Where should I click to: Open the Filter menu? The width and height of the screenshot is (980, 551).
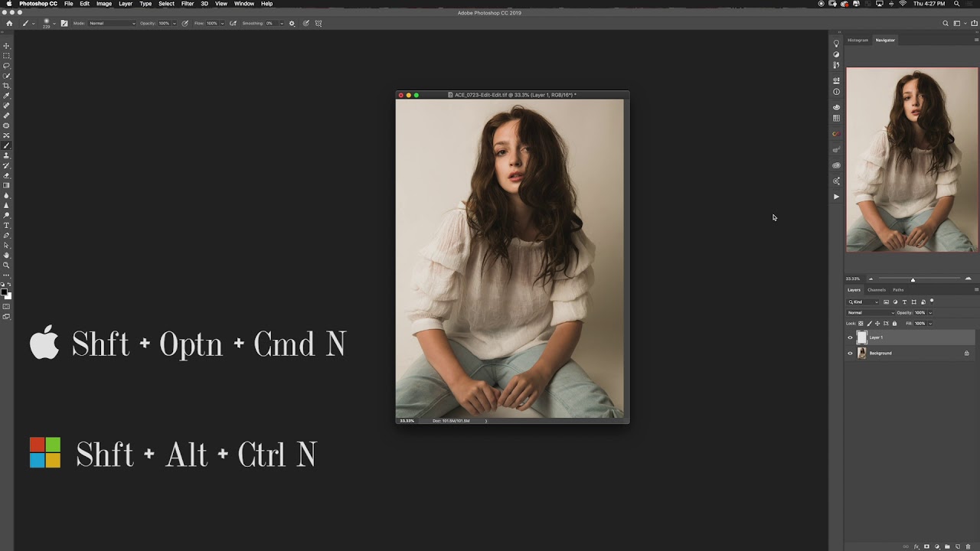click(188, 4)
